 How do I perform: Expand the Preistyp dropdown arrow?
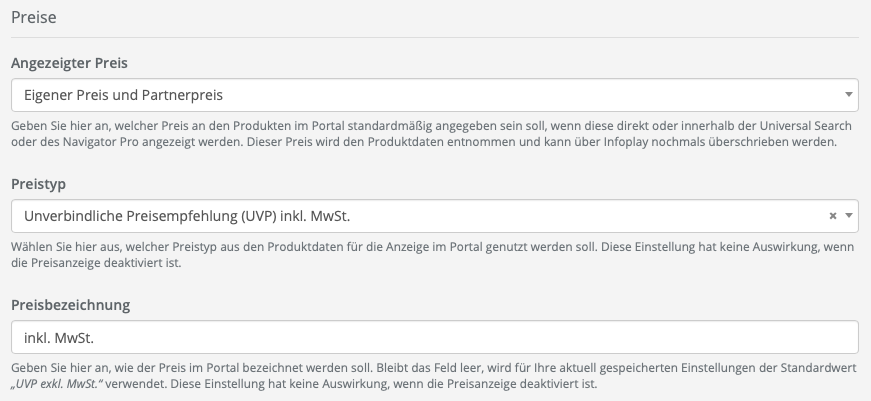point(848,215)
